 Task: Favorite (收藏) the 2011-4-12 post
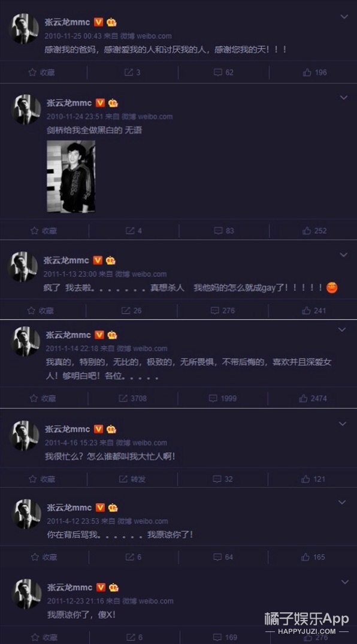(44, 557)
